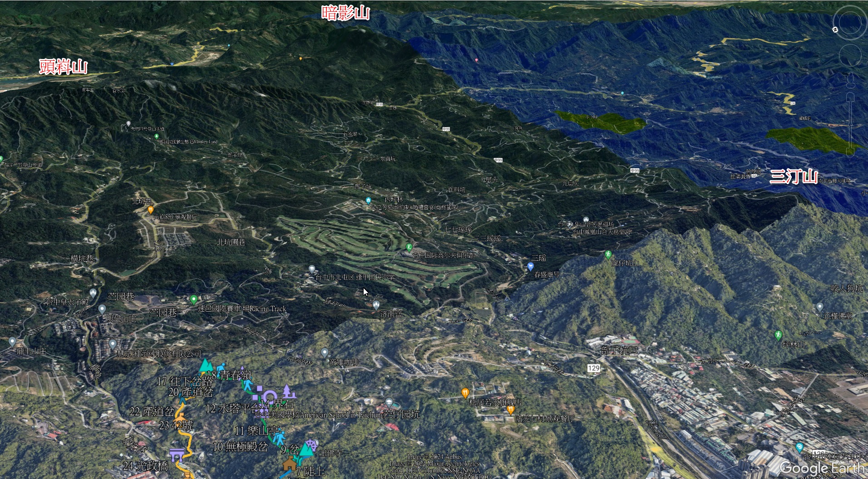The width and height of the screenshot is (868, 479).
Task: Click the 三汀山 red mountain label
Action: [x=794, y=176]
